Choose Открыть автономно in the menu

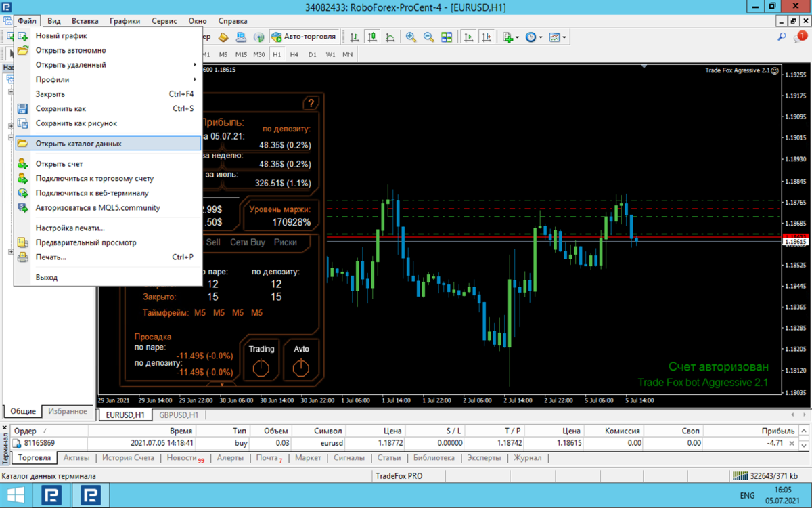tap(108, 50)
